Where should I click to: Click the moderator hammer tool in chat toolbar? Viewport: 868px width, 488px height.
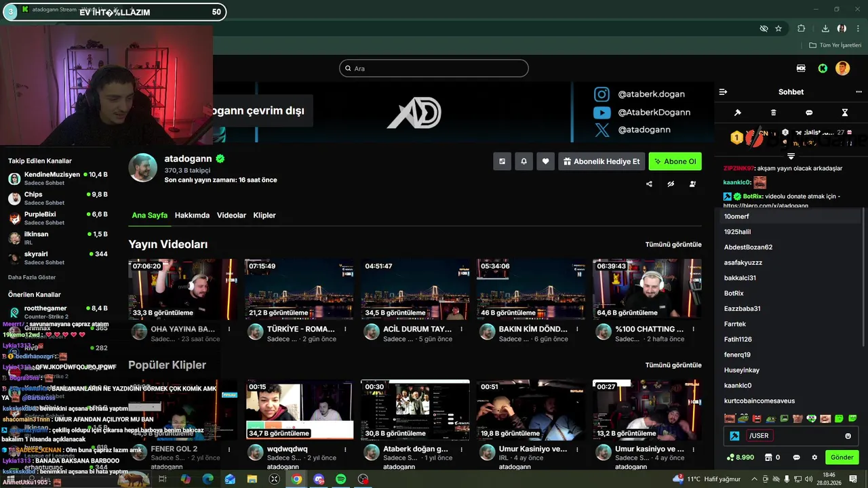pyautogui.click(x=738, y=113)
